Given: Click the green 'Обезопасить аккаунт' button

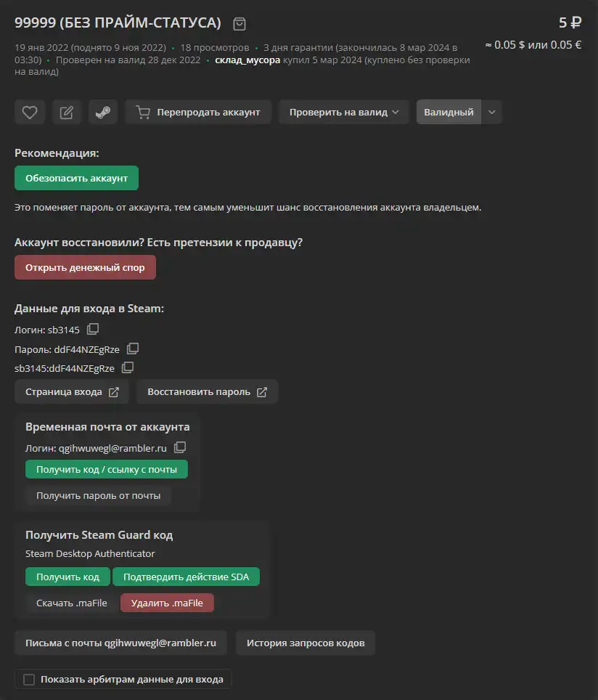Looking at the screenshot, I should click(76, 178).
